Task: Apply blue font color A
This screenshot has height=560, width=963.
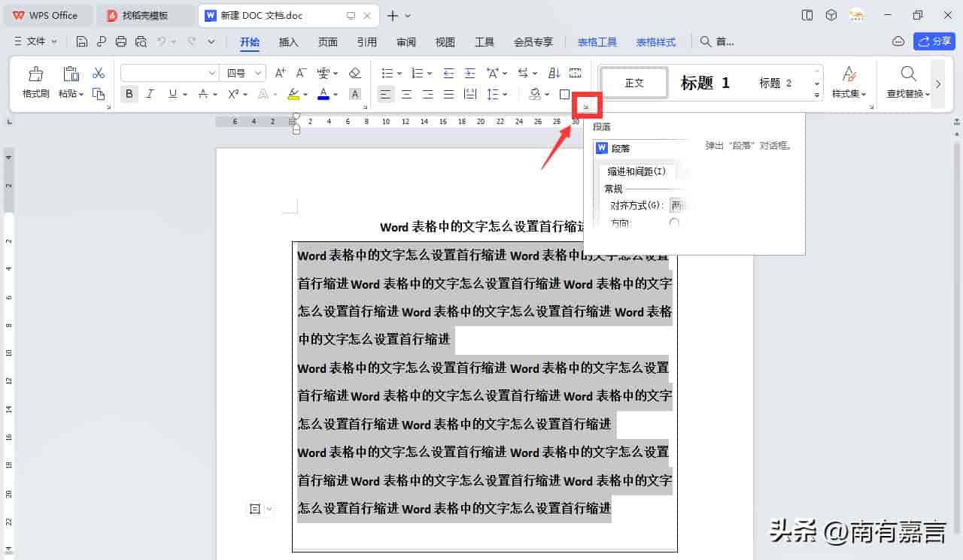Action: tap(324, 94)
